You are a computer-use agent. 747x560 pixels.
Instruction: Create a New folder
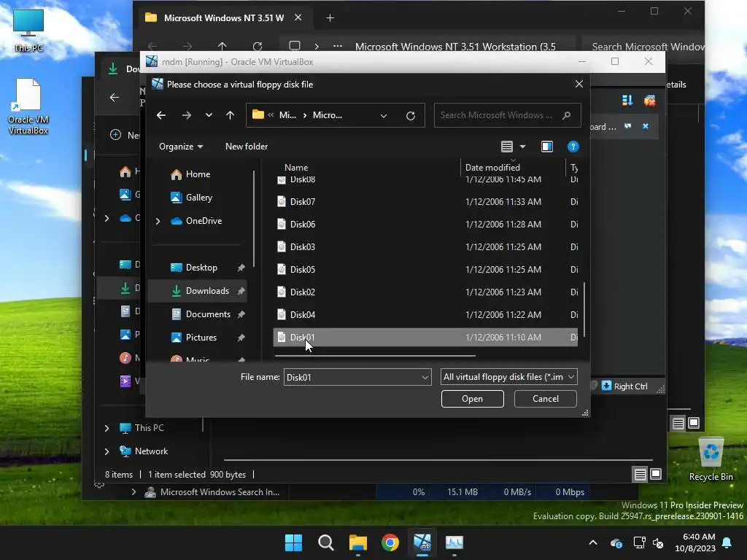coord(247,147)
